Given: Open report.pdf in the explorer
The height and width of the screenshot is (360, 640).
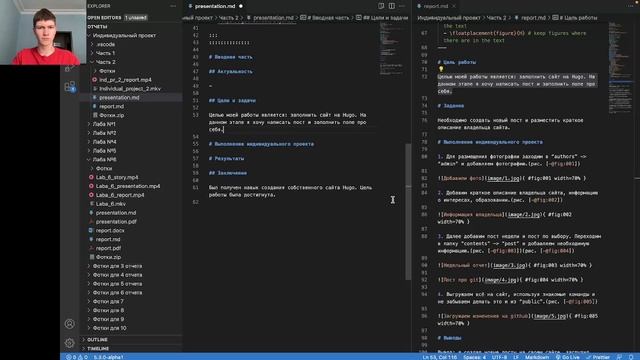Looking at the screenshot, I should [108, 248].
